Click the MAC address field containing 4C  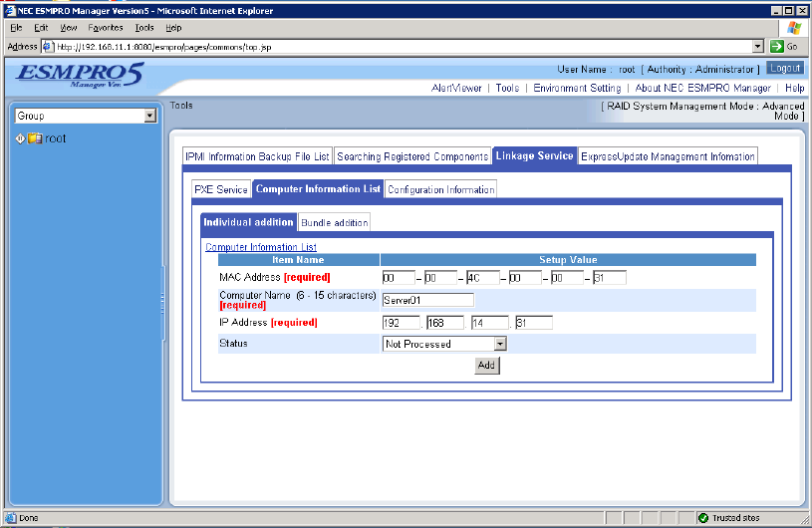point(483,278)
